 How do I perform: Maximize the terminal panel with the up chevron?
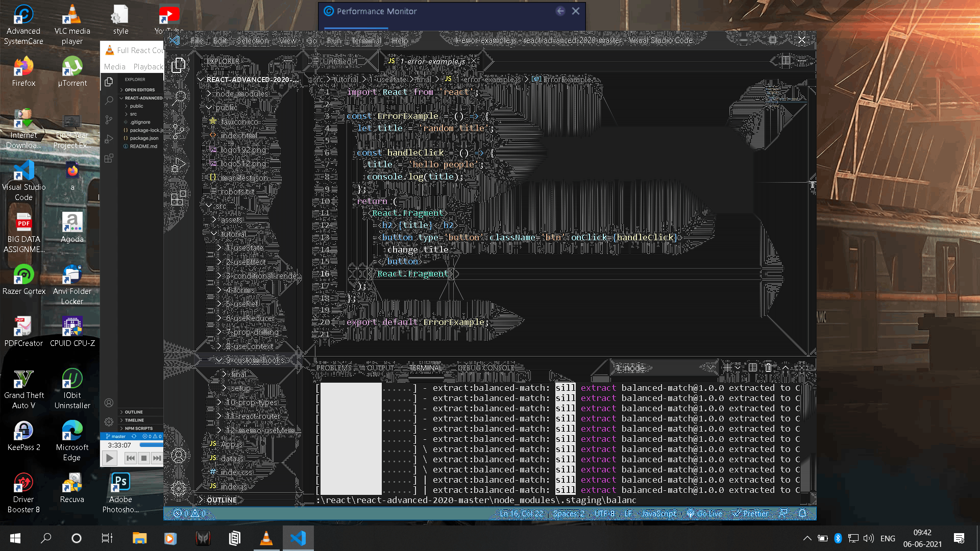(786, 367)
